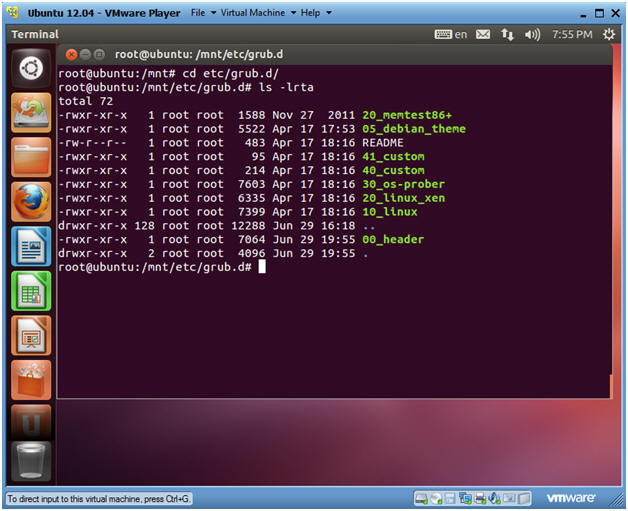
Task: Click the file name 30_os-prober
Action: pos(403,184)
